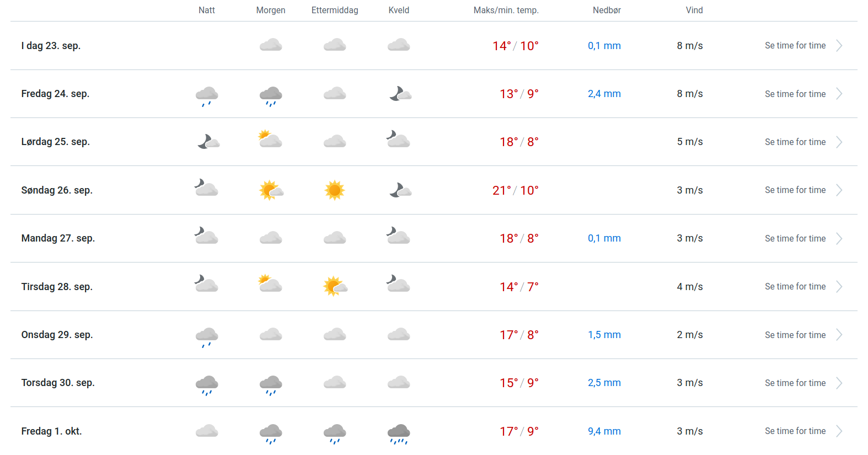Click Lørdag morning partly sunny icon
Image resolution: width=868 pixels, height=455 pixels.
coord(270,139)
